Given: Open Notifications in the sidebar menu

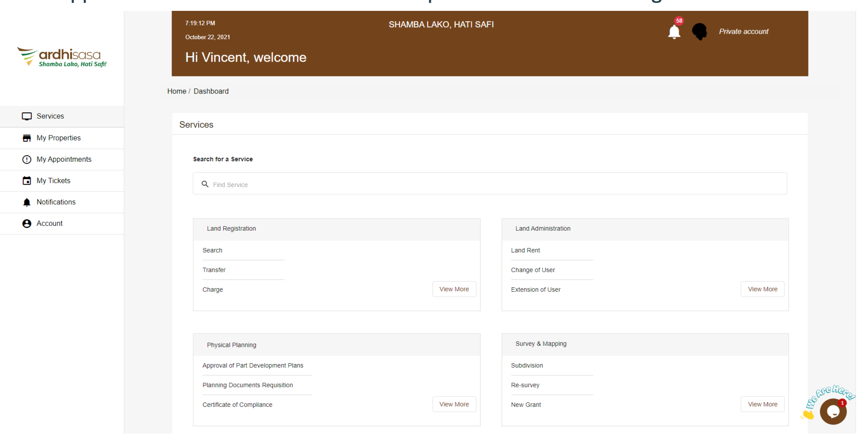Looking at the screenshot, I should [x=56, y=202].
